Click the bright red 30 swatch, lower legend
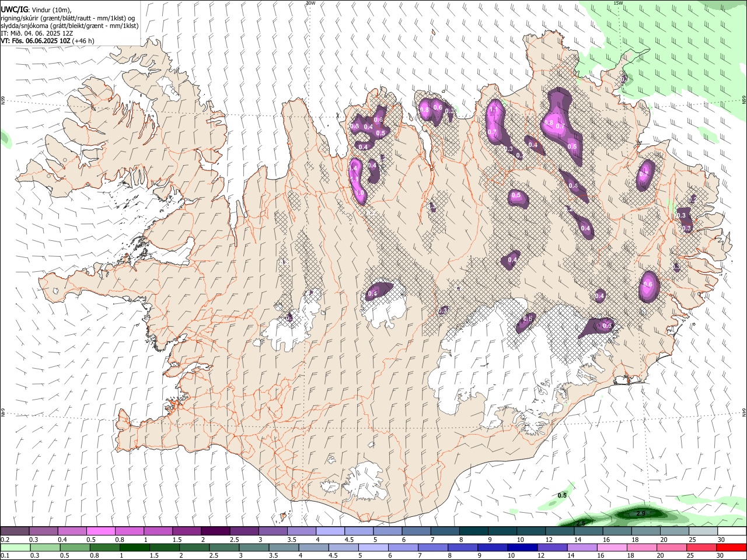The height and width of the screenshot is (560, 747). pyautogui.click(x=731, y=548)
